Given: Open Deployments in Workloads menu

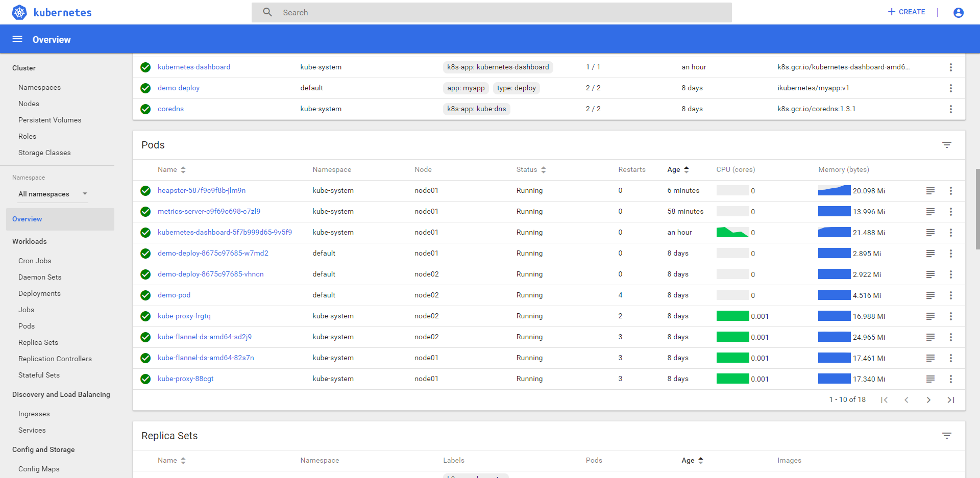Looking at the screenshot, I should pyautogui.click(x=39, y=293).
